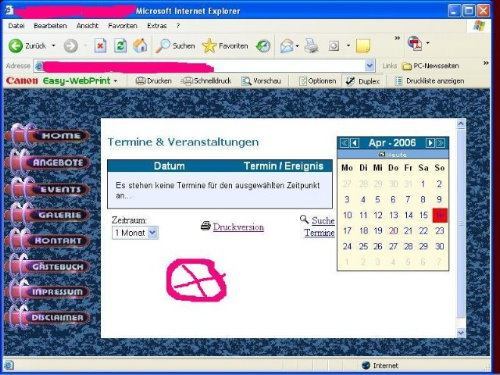The width and height of the screenshot is (500, 375).
Task: Open the PC-Newsseiten links folder
Action: tap(430, 66)
